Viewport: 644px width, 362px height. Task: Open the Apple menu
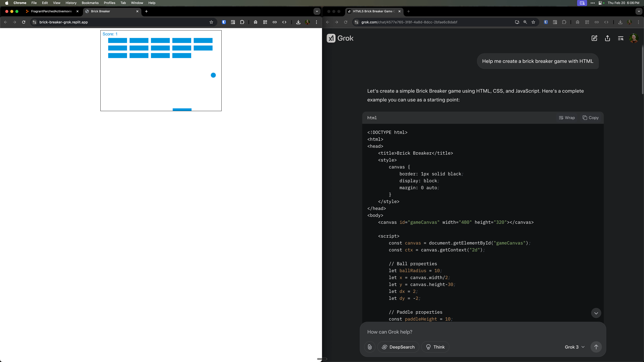point(7,3)
